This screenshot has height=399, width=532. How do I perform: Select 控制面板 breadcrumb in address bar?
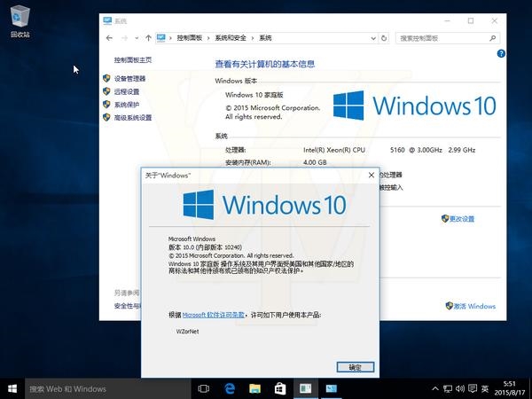pyautogui.click(x=190, y=38)
